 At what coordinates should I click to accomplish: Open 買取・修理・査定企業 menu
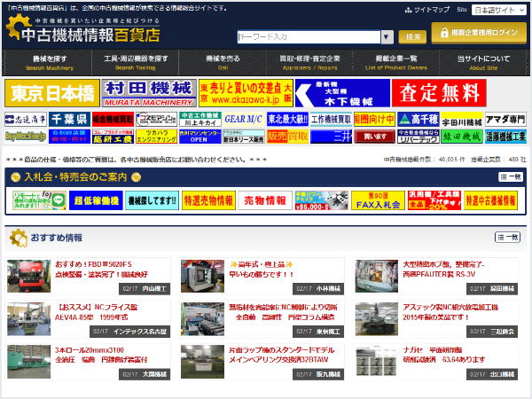click(309, 63)
